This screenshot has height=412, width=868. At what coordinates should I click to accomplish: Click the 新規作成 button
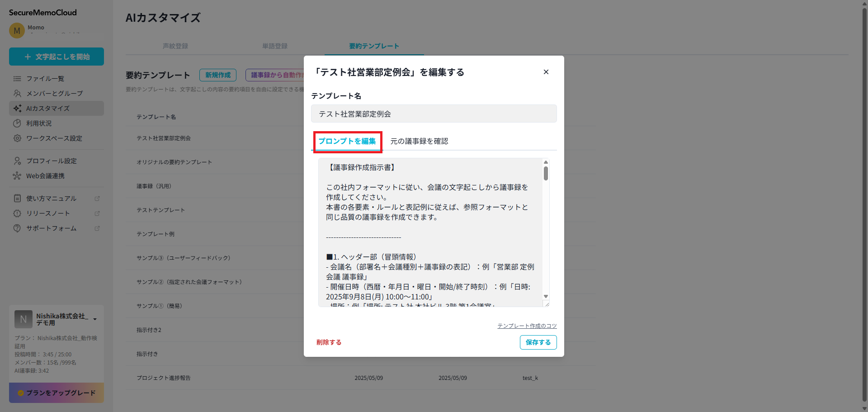(x=217, y=75)
